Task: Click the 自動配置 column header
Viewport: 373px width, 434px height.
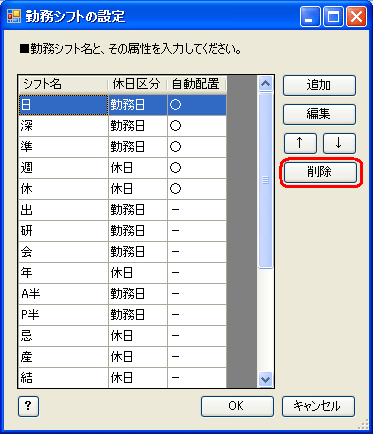Action: (197, 84)
